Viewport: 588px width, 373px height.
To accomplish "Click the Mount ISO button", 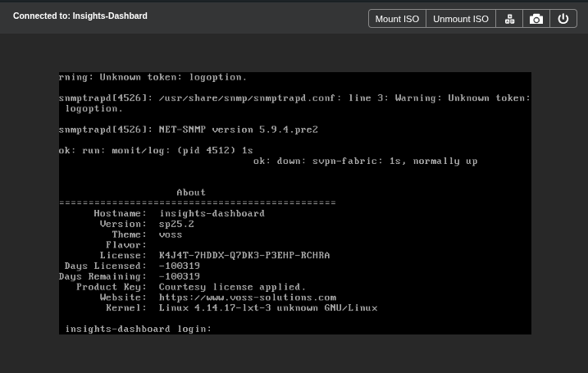I will coord(397,19).
